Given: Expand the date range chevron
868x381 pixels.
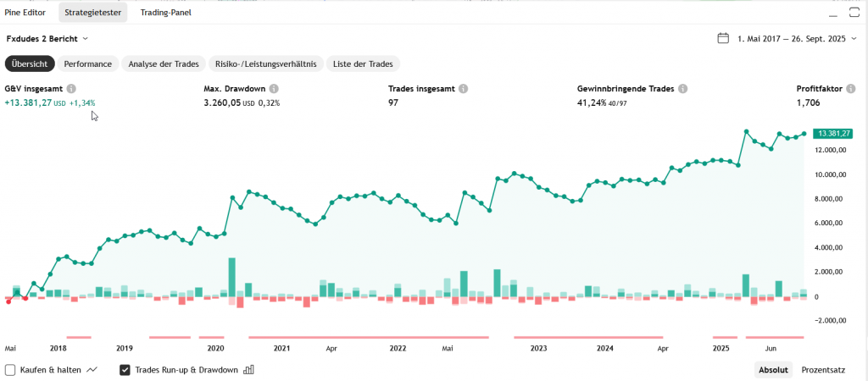Looking at the screenshot, I should click(x=855, y=38).
